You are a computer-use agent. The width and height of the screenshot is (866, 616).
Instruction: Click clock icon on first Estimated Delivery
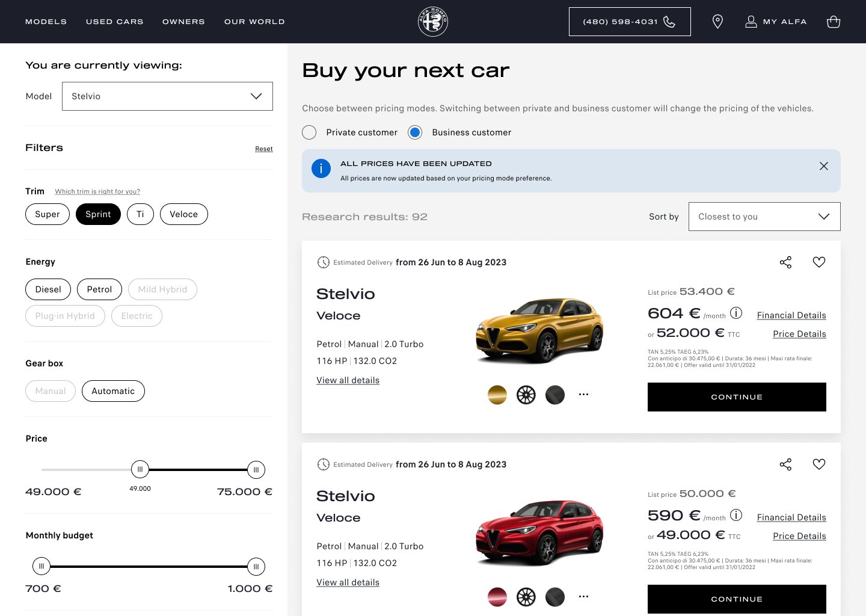tap(324, 262)
